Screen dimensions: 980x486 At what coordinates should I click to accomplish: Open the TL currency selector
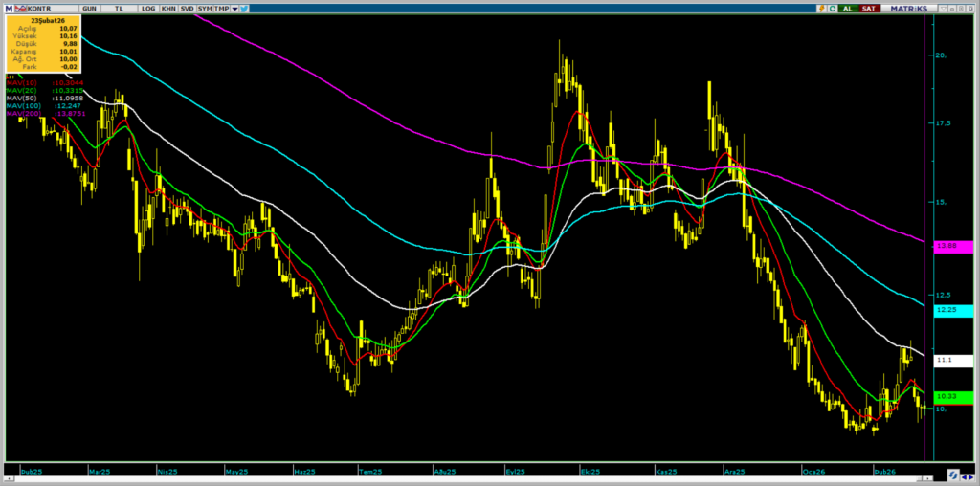(x=119, y=8)
